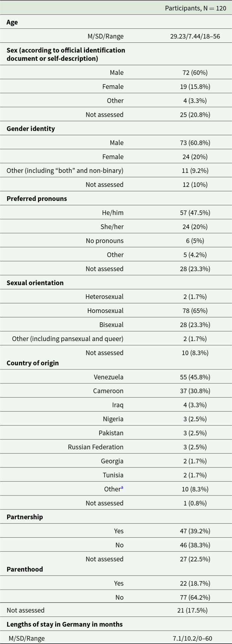This screenshot has width=232, height=644.
Task: Click the 'Heterosexual' row label
Action: click(x=104, y=297)
